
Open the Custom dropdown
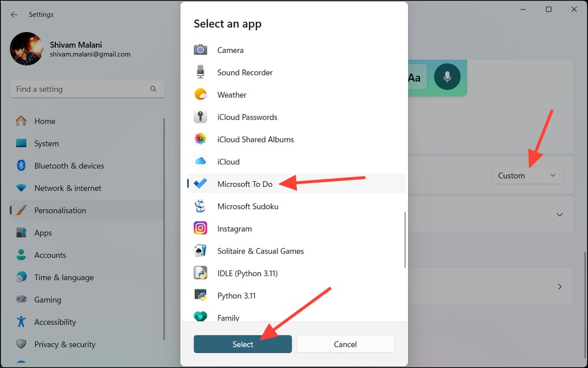(x=527, y=175)
